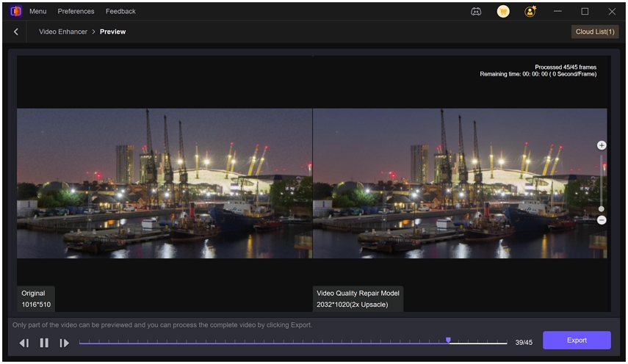Open Feedback menu
The image size is (628, 364).
coord(120,11)
